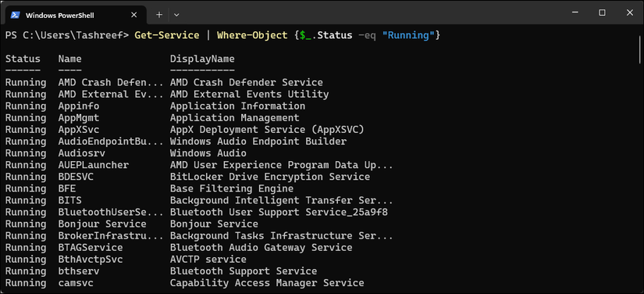Click Capability Access Manager Service text
This screenshot has width=644, height=294.
tap(267, 283)
